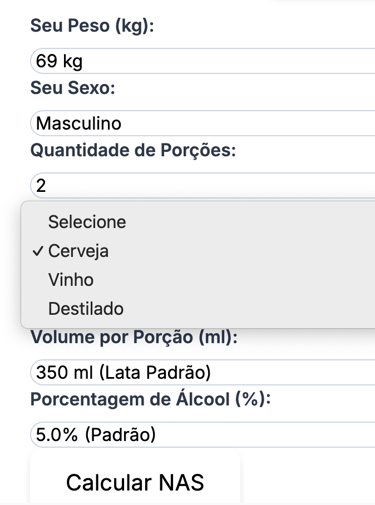Expand the 350 ml (Lata Padrão) selector
Screen dimensions: 375x505
(x=203, y=372)
